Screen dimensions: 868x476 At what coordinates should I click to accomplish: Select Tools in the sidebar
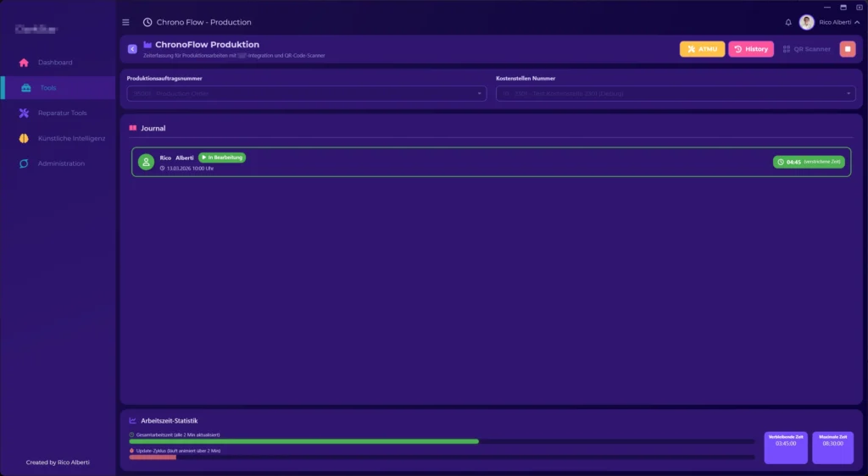(58, 88)
